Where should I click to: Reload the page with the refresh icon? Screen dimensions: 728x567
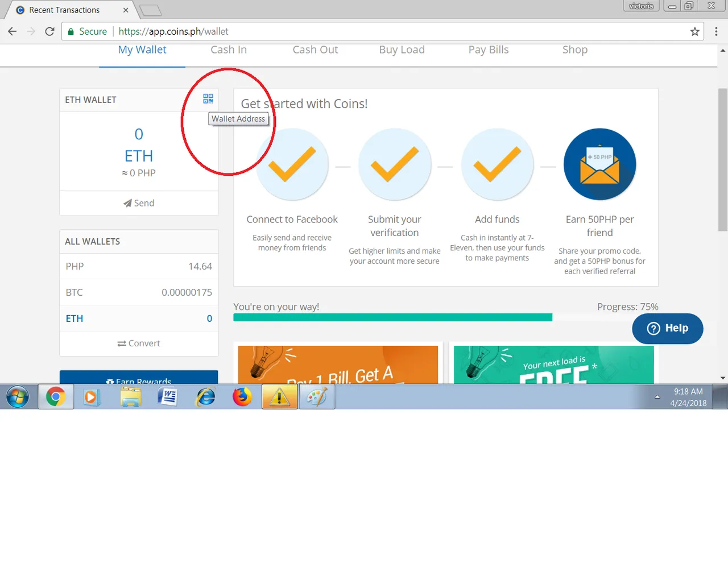49,31
